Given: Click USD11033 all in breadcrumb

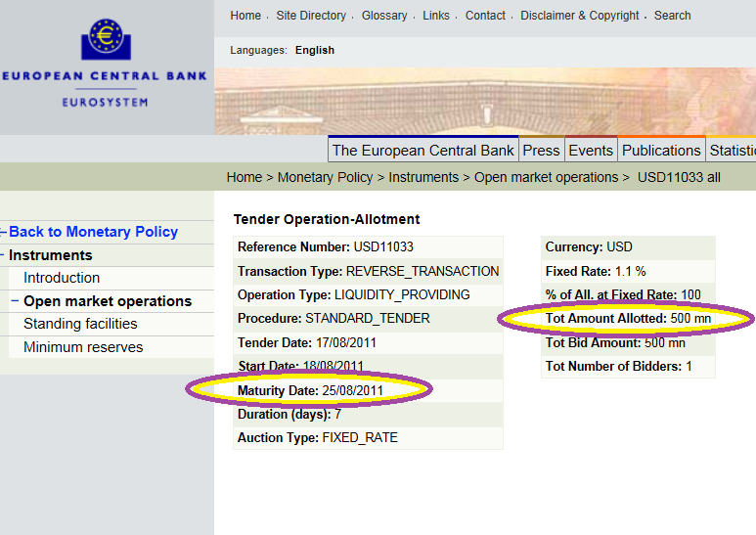Looking at the screenshot, I should point(679,177).
